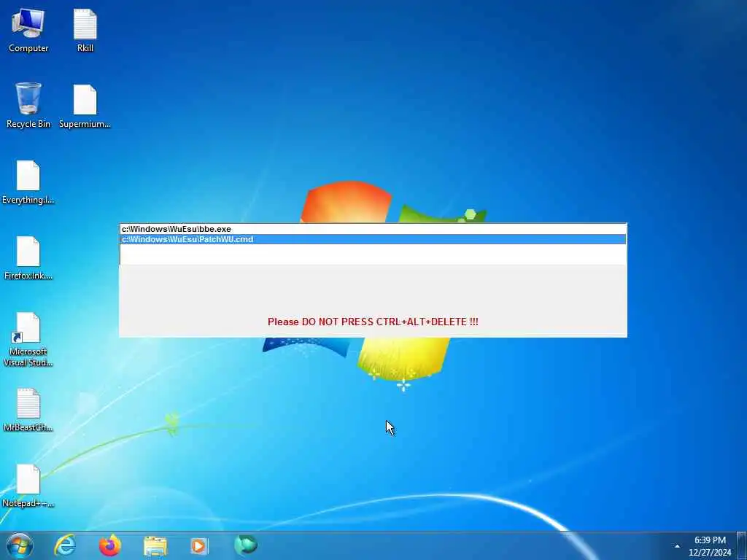Select the Rkill desktop file
Viewport: 747px width, 560px height.
tap(85, 31)
